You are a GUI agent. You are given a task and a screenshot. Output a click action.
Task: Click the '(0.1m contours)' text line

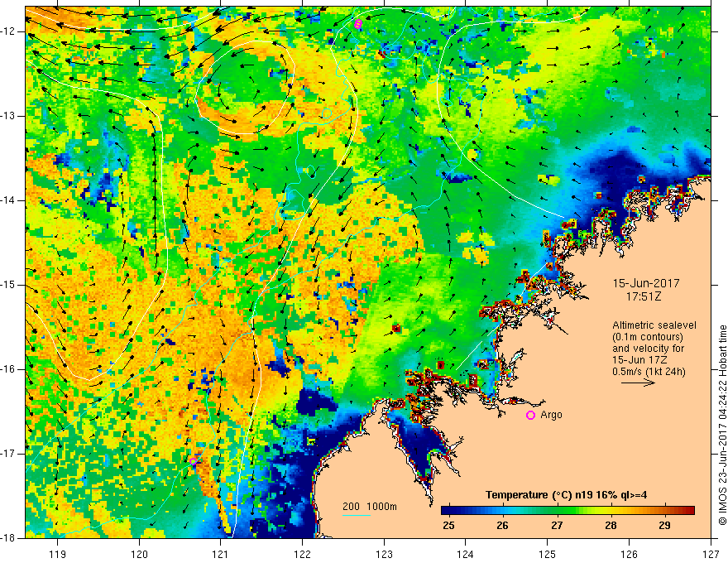[648, 337]
